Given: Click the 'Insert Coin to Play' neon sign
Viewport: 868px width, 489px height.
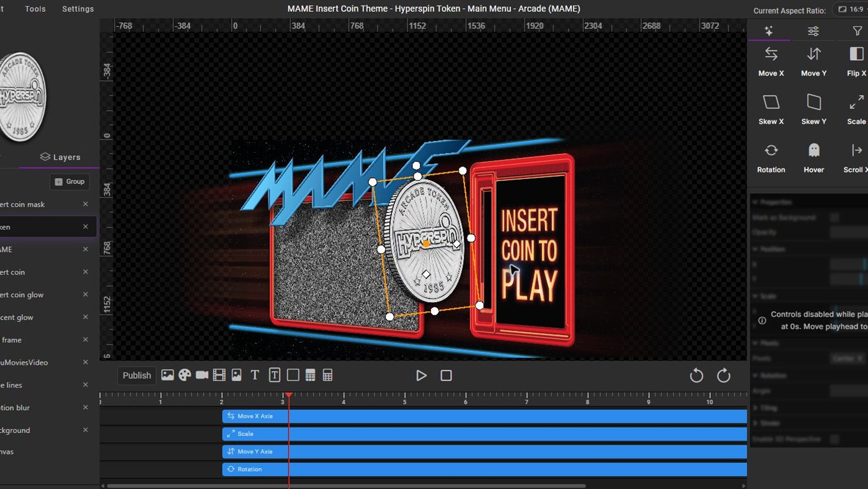Looking at the screenshot, I should pyautogui.click(x=529, y=256).
